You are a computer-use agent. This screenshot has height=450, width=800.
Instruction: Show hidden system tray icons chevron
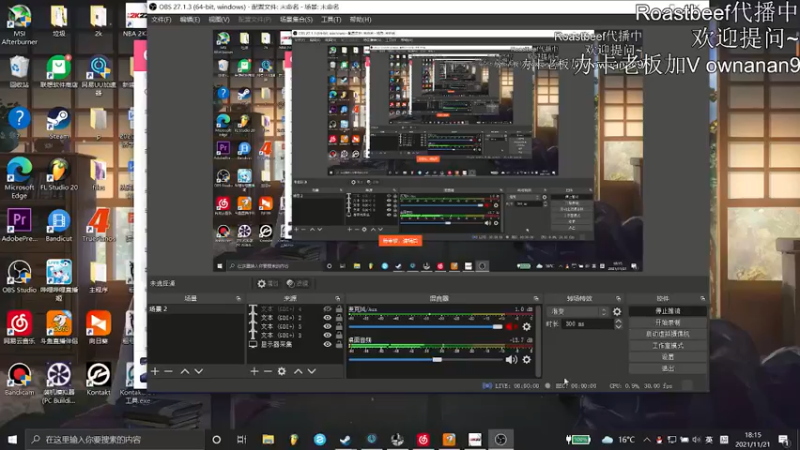click(647, 439)
